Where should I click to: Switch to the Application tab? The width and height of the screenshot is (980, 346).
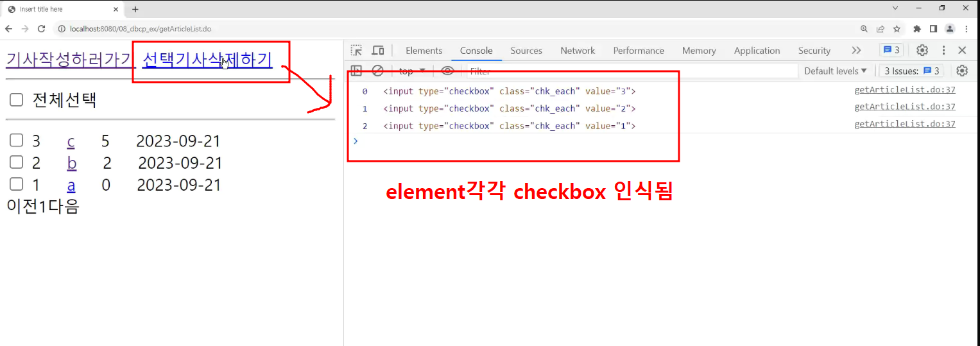(x=757, y=50)
